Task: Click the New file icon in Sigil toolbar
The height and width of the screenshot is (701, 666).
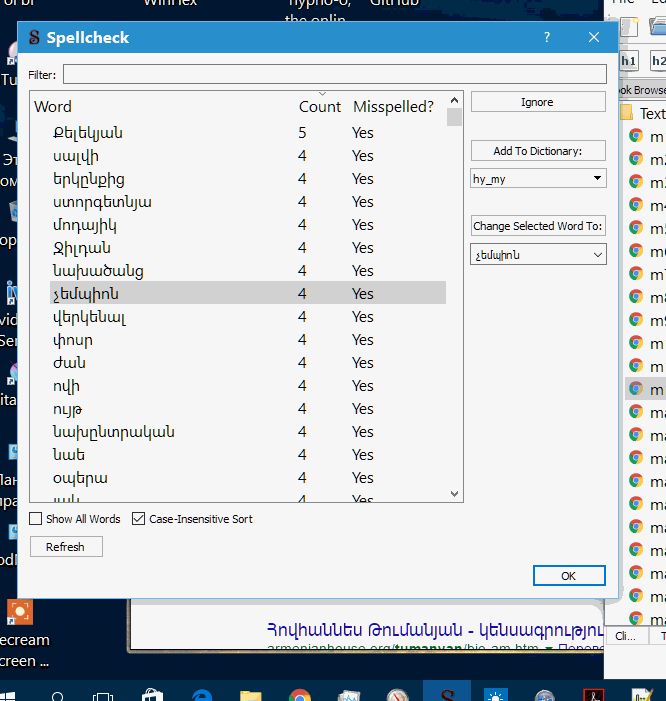Action: [x=629, y=27]
